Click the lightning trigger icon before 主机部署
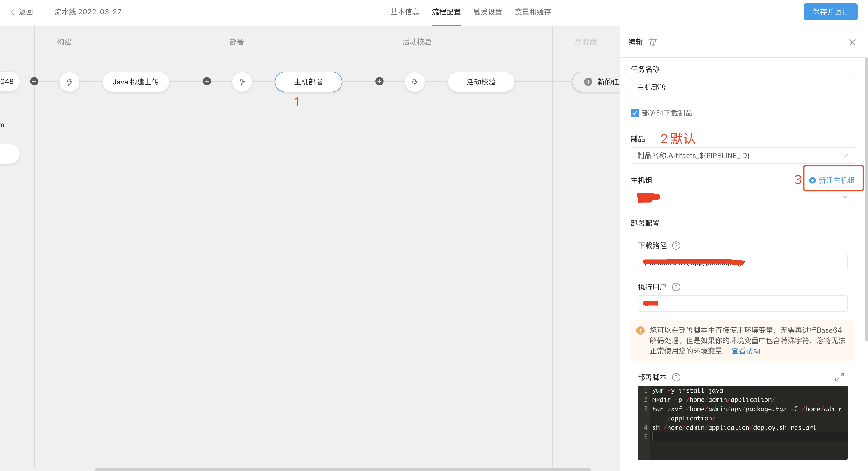 point(242,82)
